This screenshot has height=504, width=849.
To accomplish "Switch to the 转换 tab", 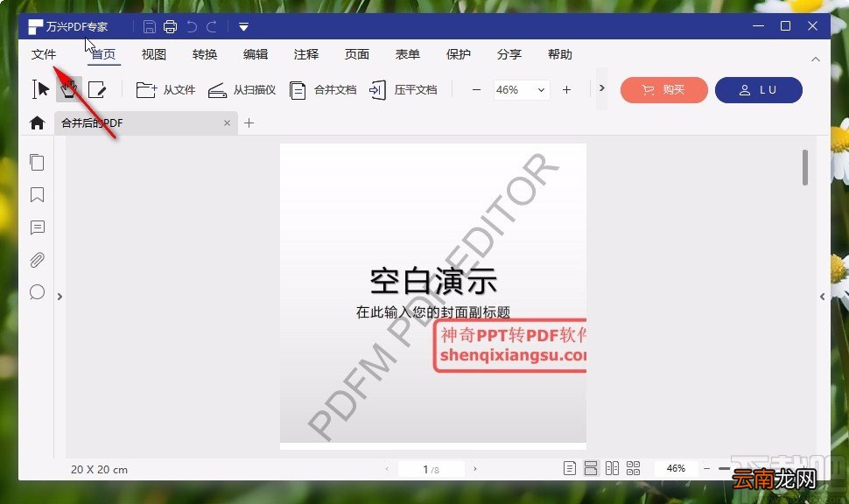I will point(205,54).
